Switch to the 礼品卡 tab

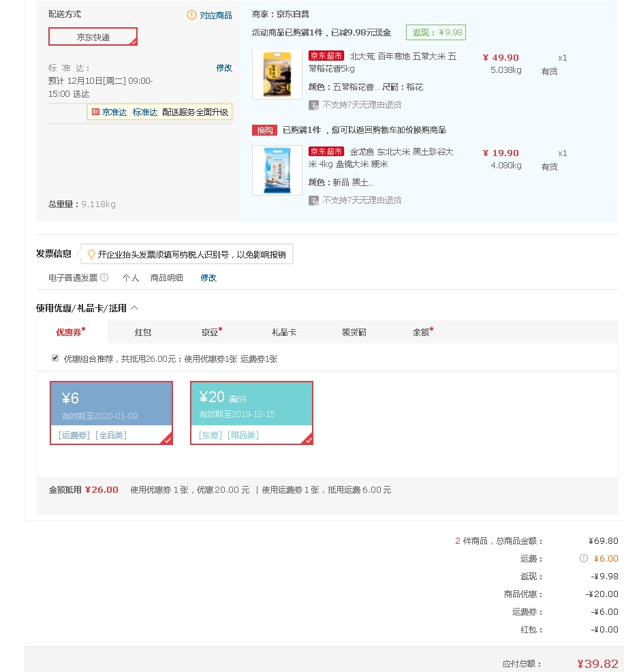coord(284,332)
